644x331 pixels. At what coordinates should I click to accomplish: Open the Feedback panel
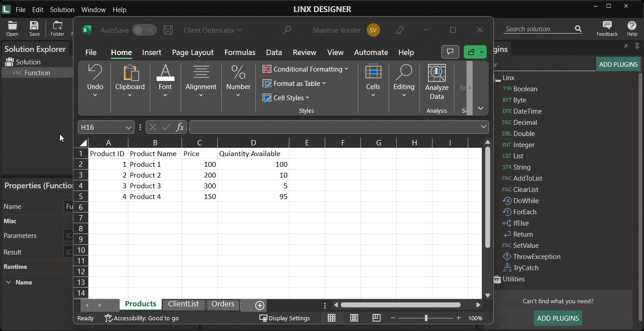tap(607, 28)
